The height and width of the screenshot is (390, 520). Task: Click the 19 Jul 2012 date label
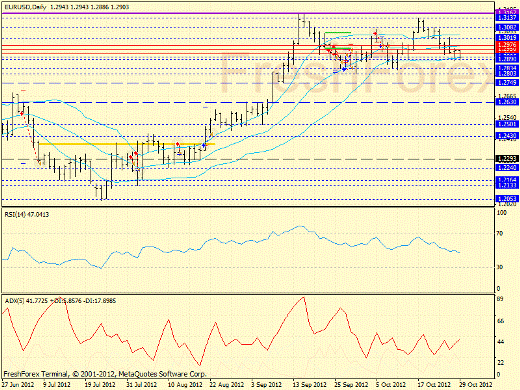click(x=100, y=385)
